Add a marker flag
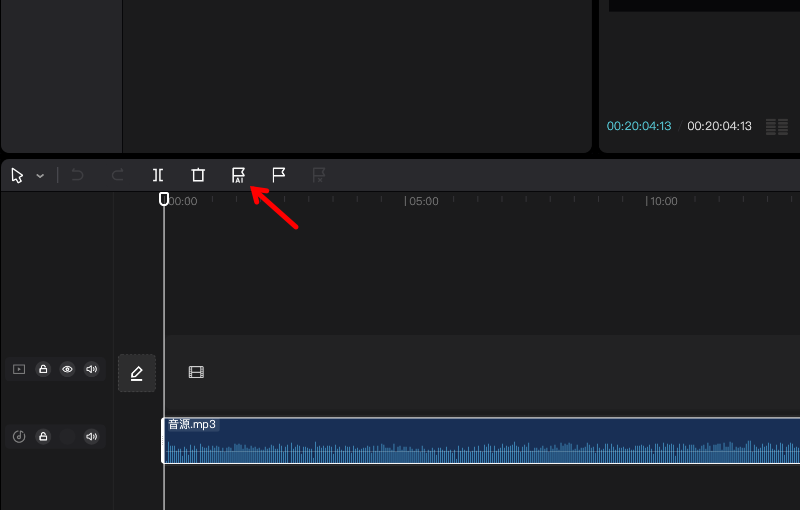Viewport: 800px width, 510px height. click(x=279, y=175)
